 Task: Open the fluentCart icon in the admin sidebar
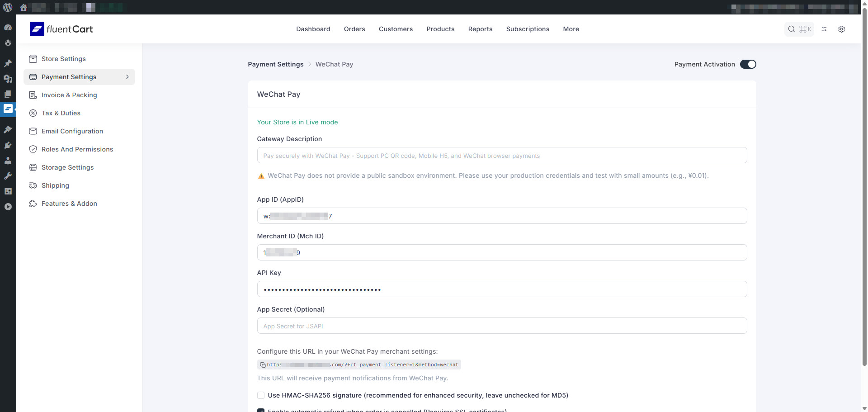click(x=8, y=109)
